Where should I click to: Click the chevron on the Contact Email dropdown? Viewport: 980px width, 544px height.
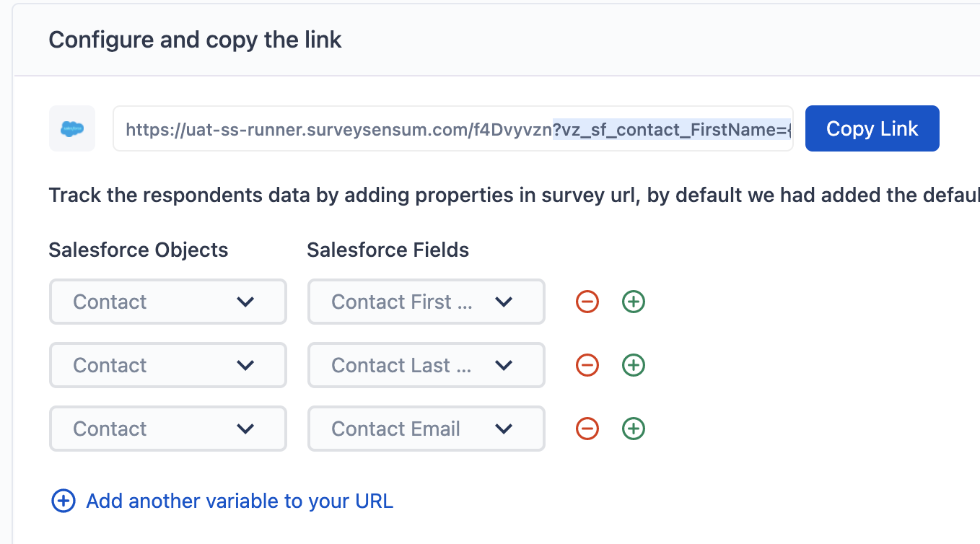pyautogui.click(x=504, y=429)
